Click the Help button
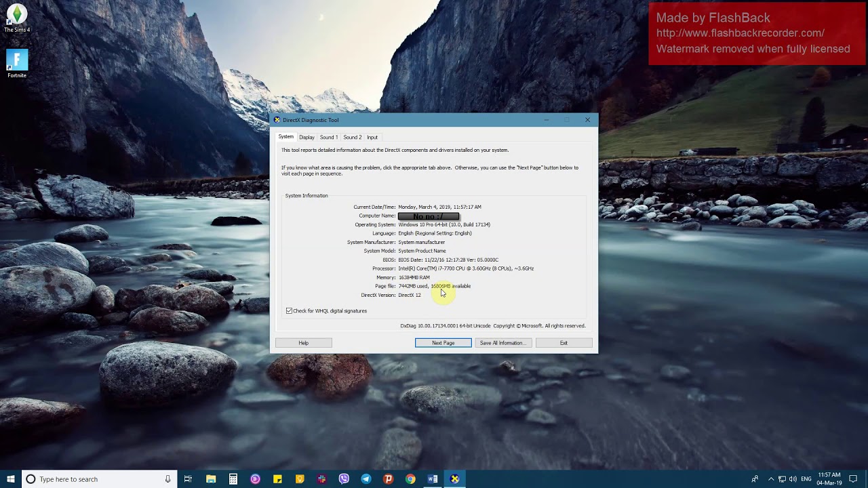This screenshot has width=868, height=488. pyautogui.click(x=304, y=343)
